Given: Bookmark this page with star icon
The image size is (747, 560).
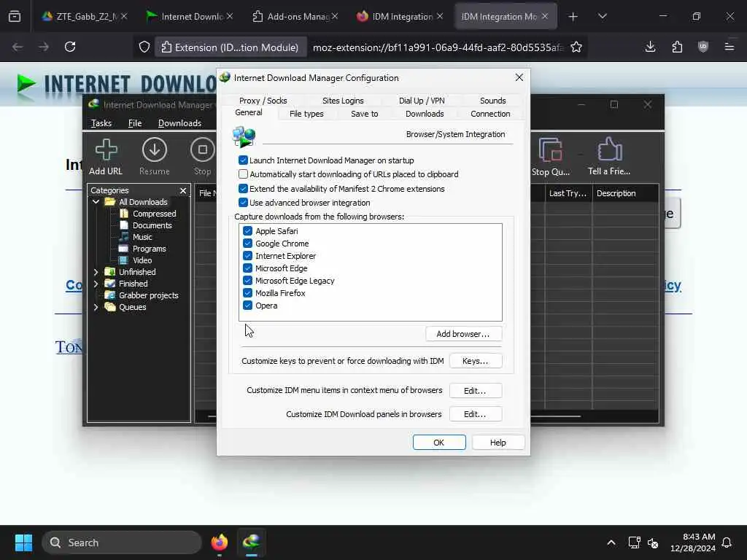Looking at the screenshot, I should pos(576,47).
